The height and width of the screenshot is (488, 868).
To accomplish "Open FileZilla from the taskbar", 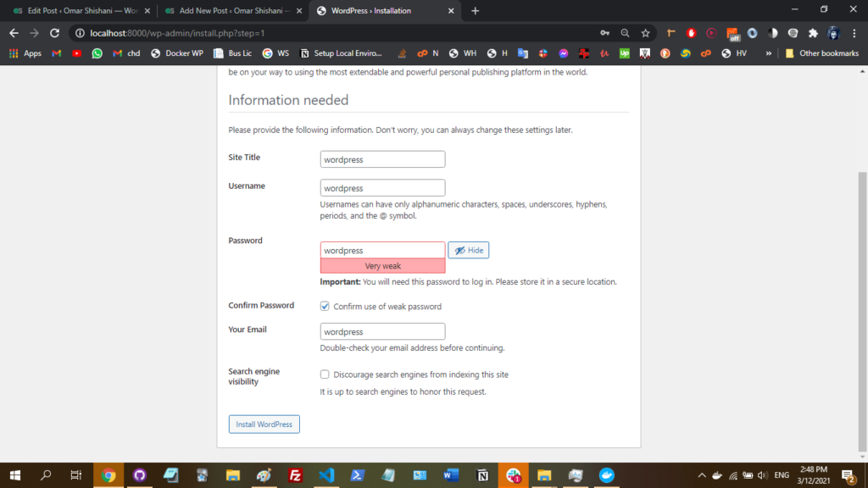I will tap(296, 475).
